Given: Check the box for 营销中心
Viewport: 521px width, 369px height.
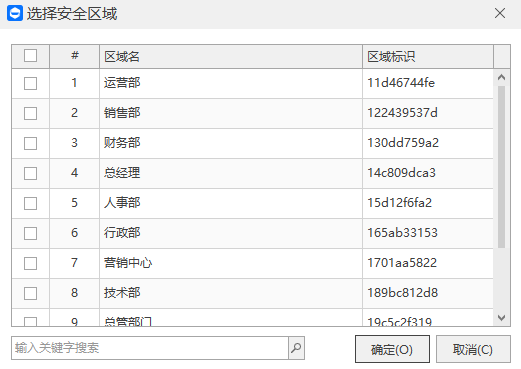Looking at the screenshot, I should point(30,263).
